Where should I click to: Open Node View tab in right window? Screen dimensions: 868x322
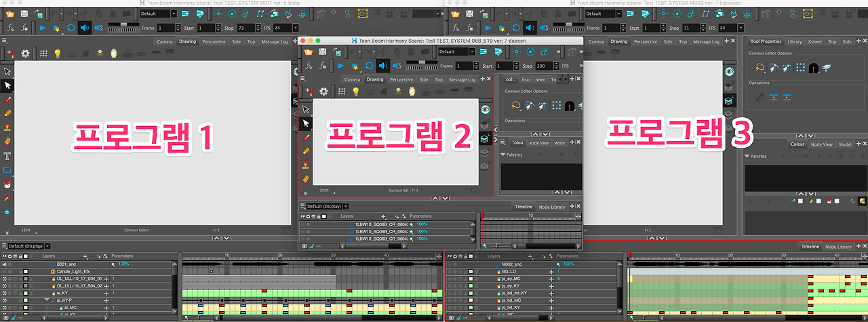coord(821,144)
